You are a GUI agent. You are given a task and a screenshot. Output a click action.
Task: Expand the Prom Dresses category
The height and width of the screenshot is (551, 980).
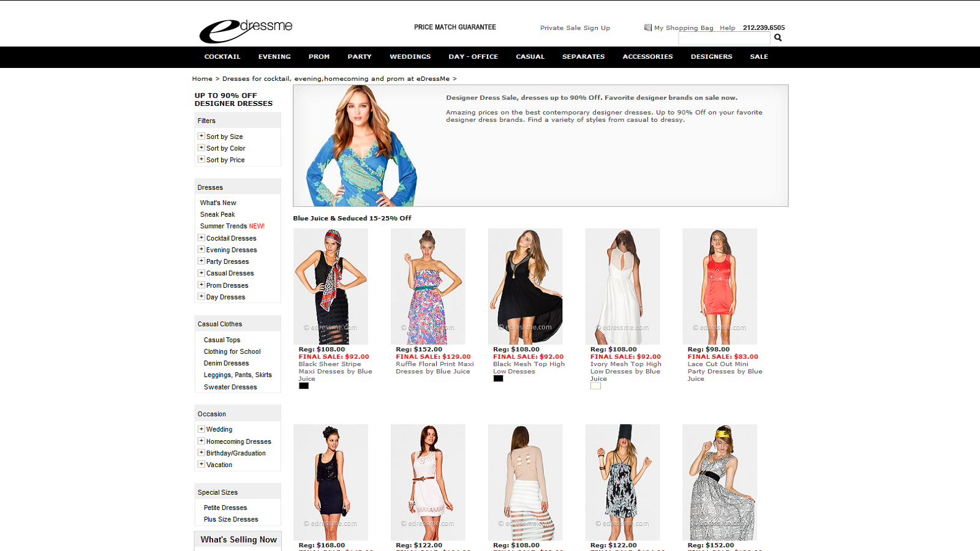[201, 285]
